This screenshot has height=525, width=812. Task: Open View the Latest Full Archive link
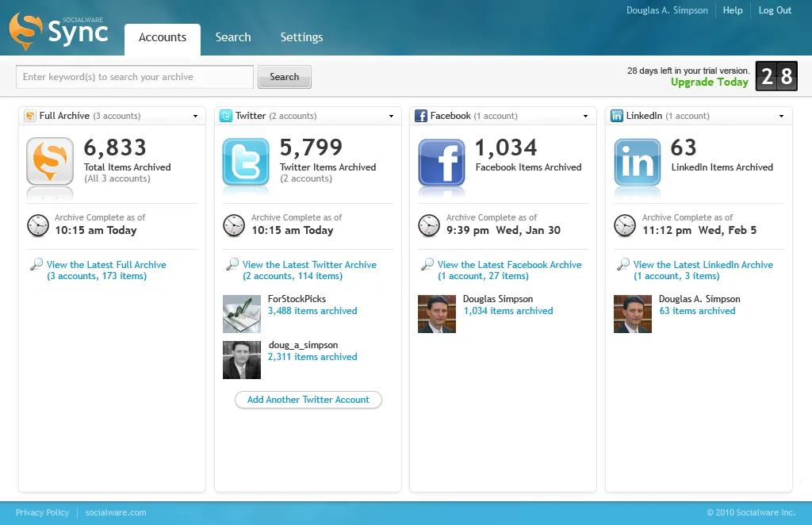coord(106,270)
